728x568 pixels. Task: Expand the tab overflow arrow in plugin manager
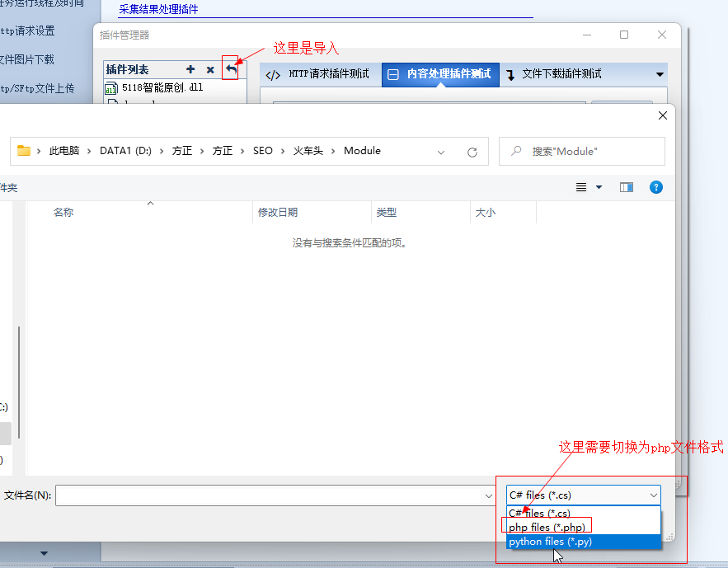click(x=660, y=75)
